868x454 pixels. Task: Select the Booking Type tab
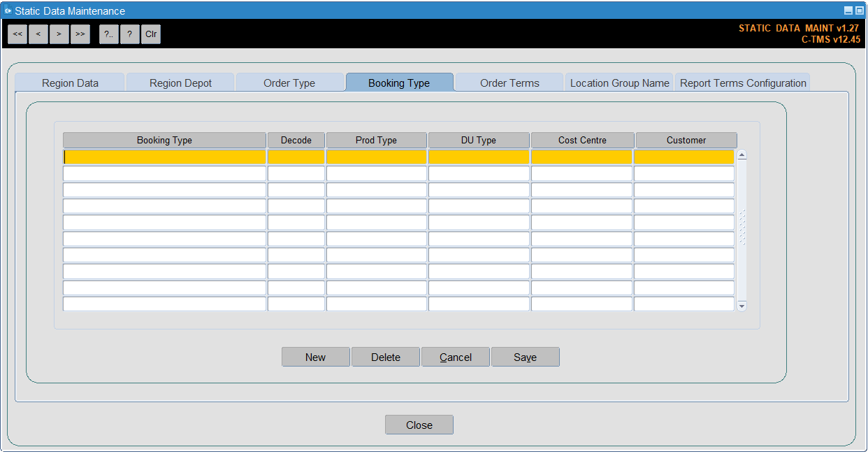click(x=399, y=83)
